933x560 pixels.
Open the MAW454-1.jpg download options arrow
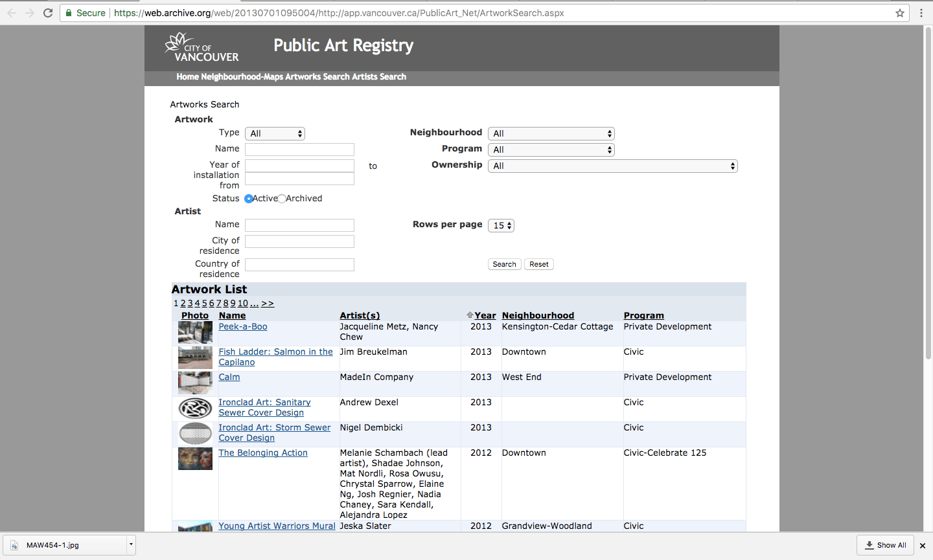(131, 544)
